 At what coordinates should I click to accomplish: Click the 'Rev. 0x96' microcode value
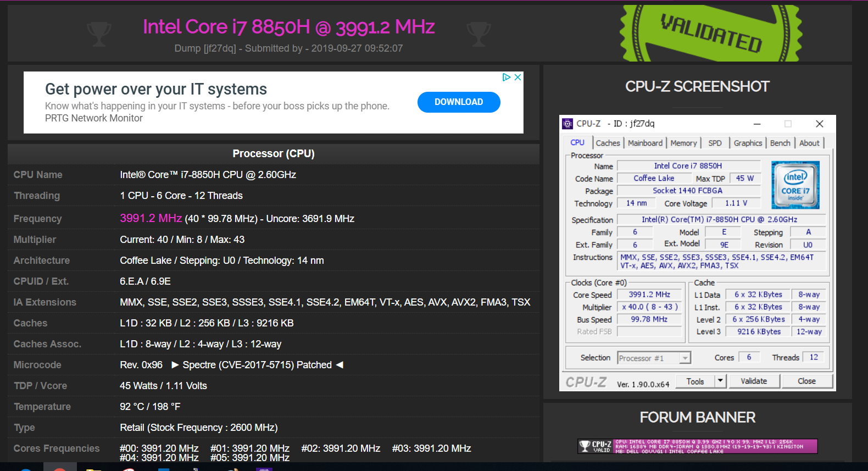click(141, 365)
